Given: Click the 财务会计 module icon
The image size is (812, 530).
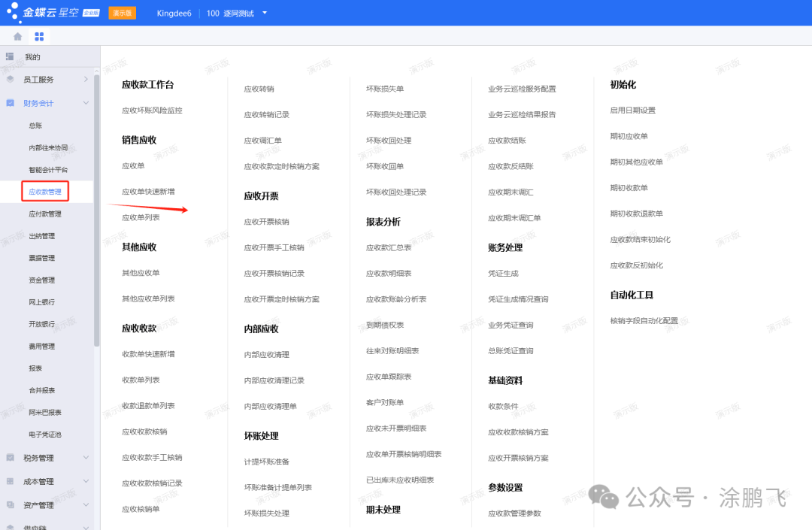Looking at the screenshot, I should point(10,103).
